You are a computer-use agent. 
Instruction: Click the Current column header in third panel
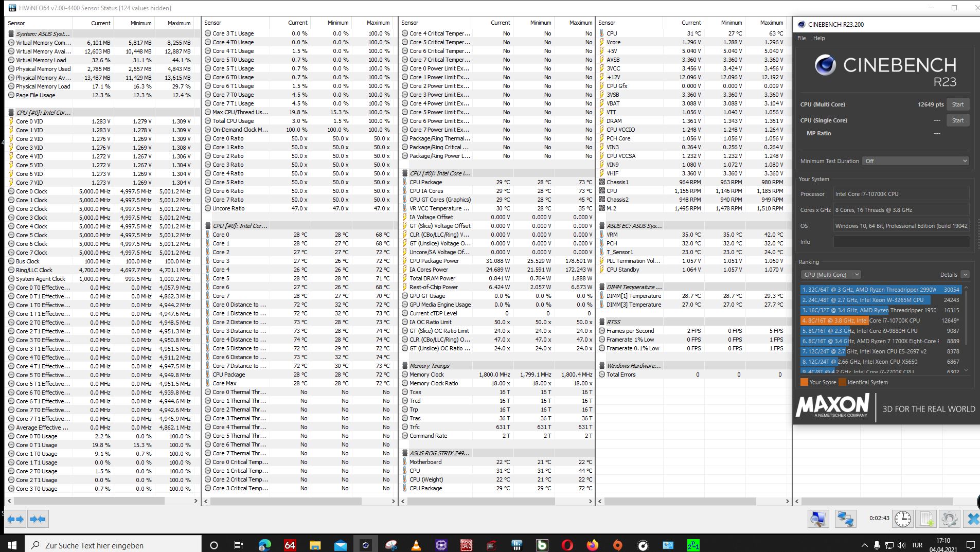pyautogui.click(x=500, y=23)
